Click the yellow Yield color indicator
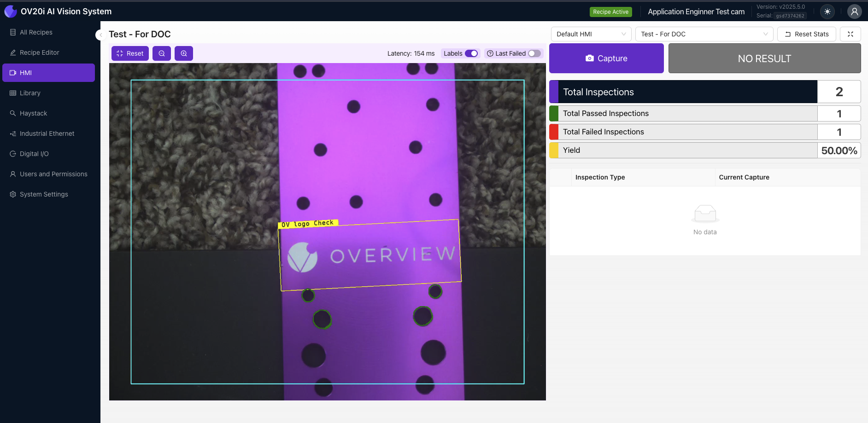This screenshot has height=423, width=868. tap(554, 151)
